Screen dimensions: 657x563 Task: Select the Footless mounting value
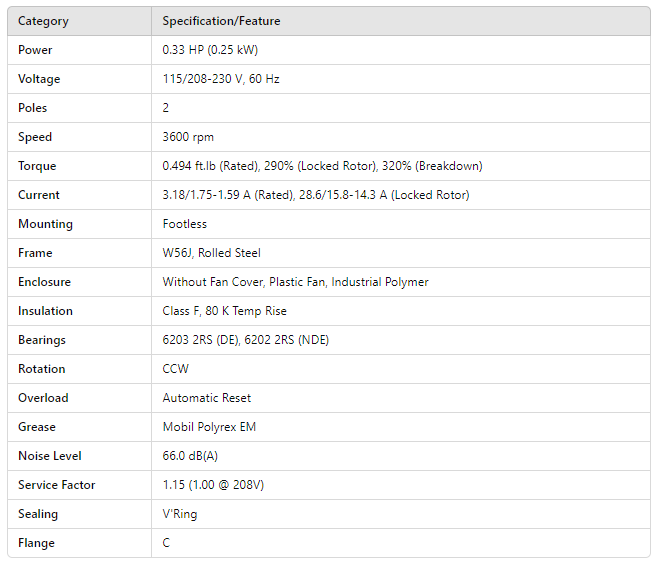185,224
